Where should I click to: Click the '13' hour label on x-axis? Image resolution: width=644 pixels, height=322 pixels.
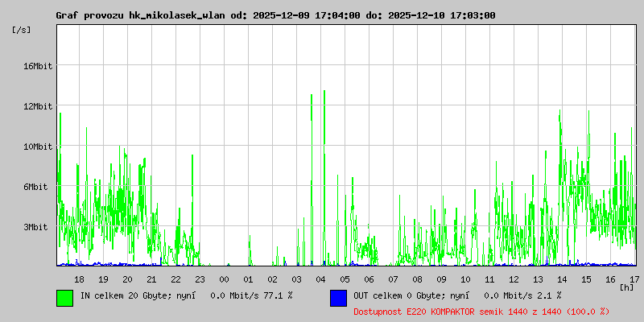(538, 279)
